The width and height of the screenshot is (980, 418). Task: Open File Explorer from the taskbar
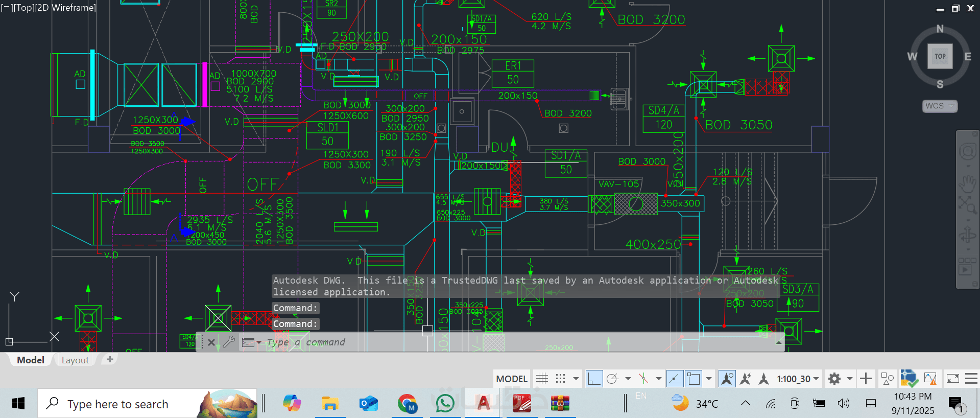(330, 404)
